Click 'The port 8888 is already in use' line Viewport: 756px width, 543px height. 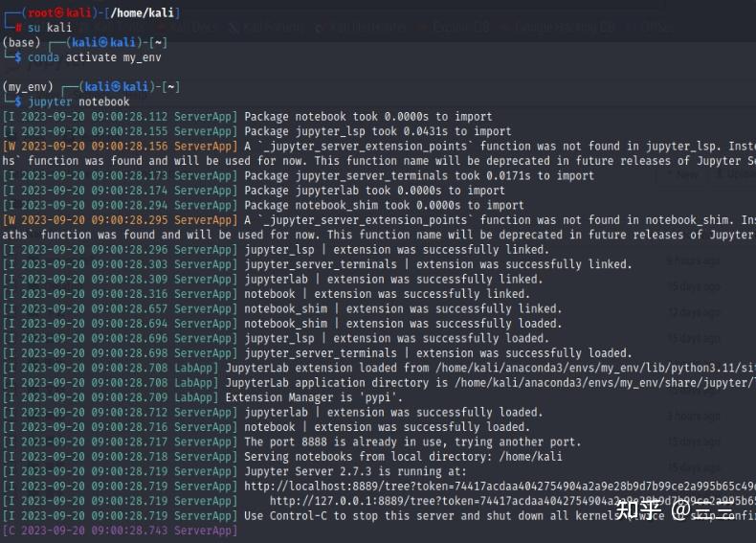point(292,442)
